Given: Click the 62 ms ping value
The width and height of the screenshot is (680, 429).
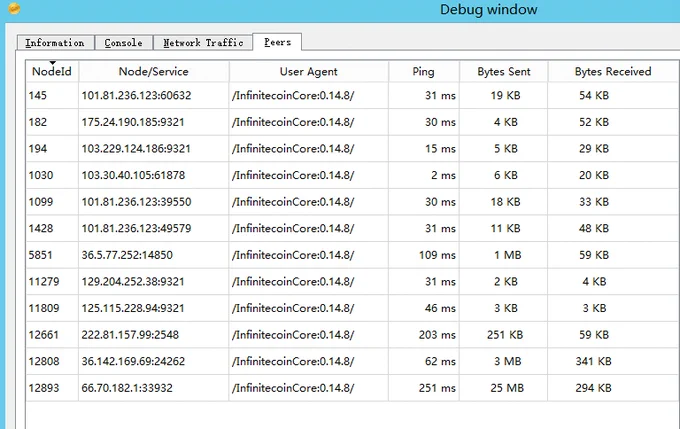Looking at the screenshot, I should [440, 361].
